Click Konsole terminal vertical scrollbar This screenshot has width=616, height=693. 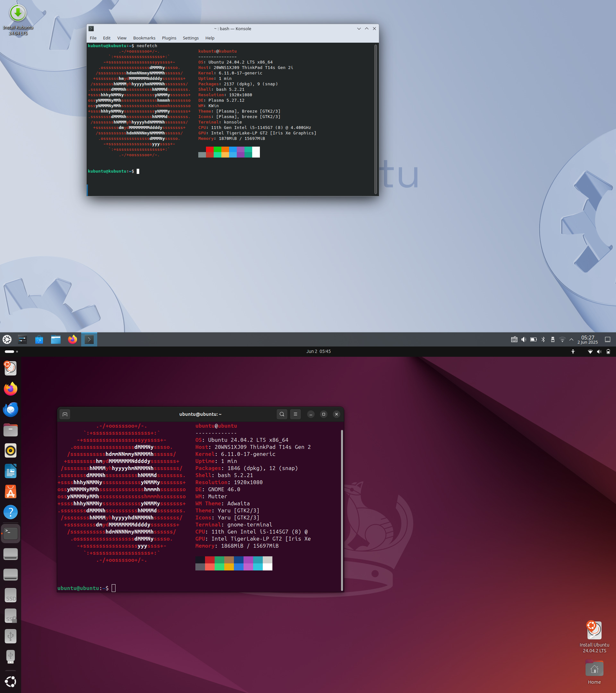tap(376, 119)
